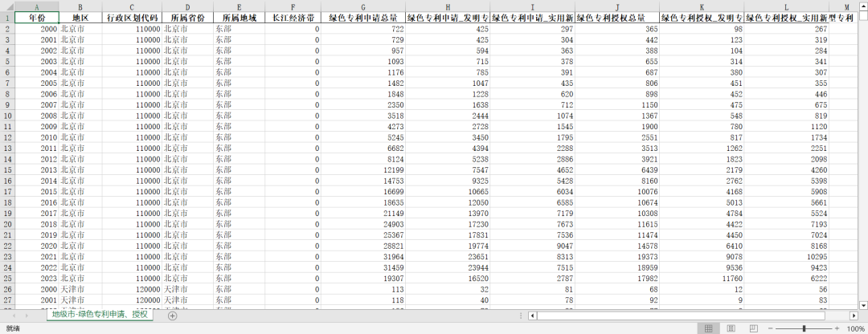Click the horizontal scrollbar thumb

[x=681, y=316]
